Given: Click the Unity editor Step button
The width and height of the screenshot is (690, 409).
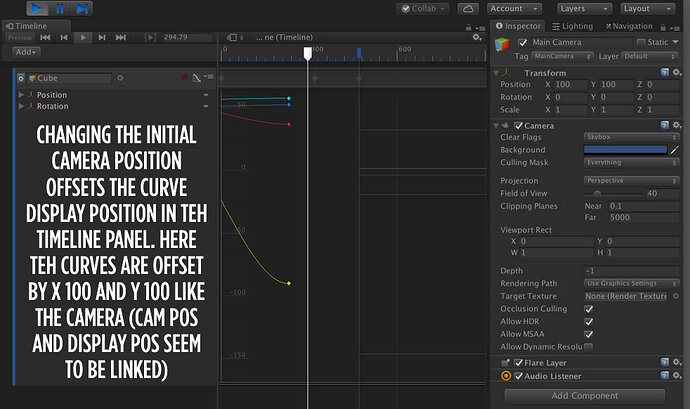Looking at the screenshot, I should coord(82,8).
